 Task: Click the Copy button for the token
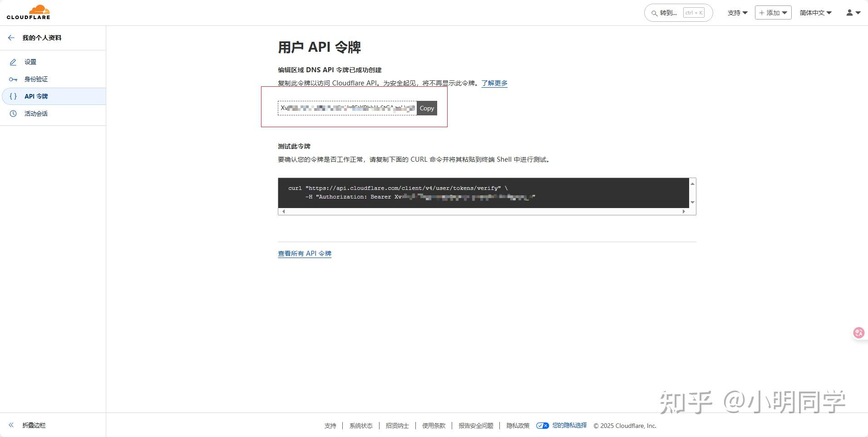(426, 108)
